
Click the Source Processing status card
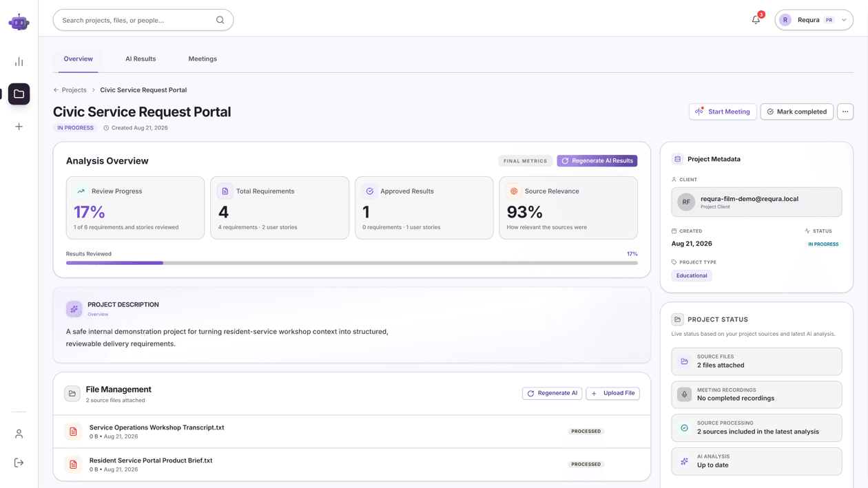pyautogui.click(x=756, y=428)
